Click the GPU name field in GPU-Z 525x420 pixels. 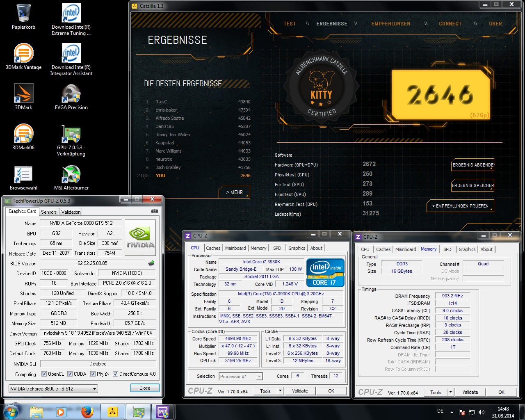click(x=81, y=223)
